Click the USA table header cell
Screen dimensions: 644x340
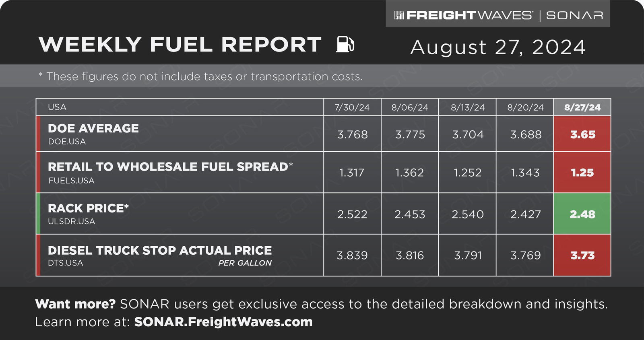(x=180, y=107)
